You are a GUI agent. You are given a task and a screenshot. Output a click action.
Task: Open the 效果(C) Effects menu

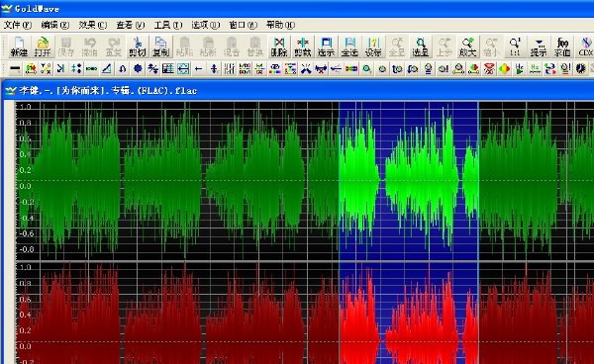point(93,25)
